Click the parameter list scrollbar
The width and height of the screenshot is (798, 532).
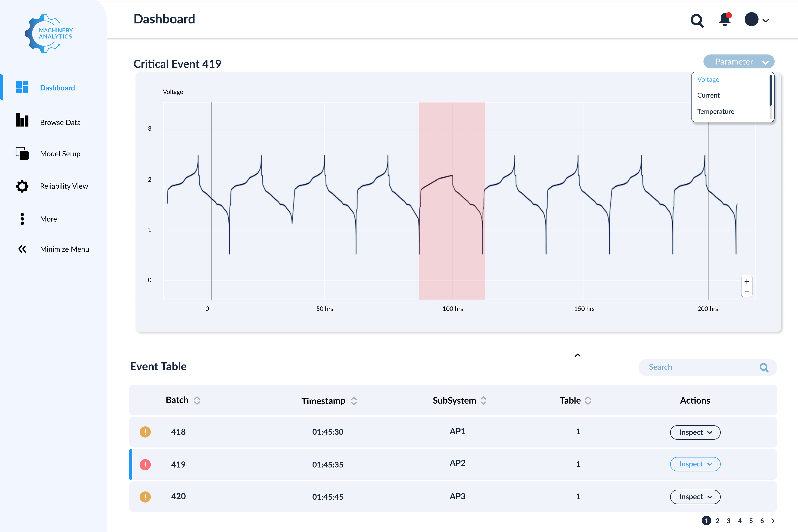click(x=770, y=91)
